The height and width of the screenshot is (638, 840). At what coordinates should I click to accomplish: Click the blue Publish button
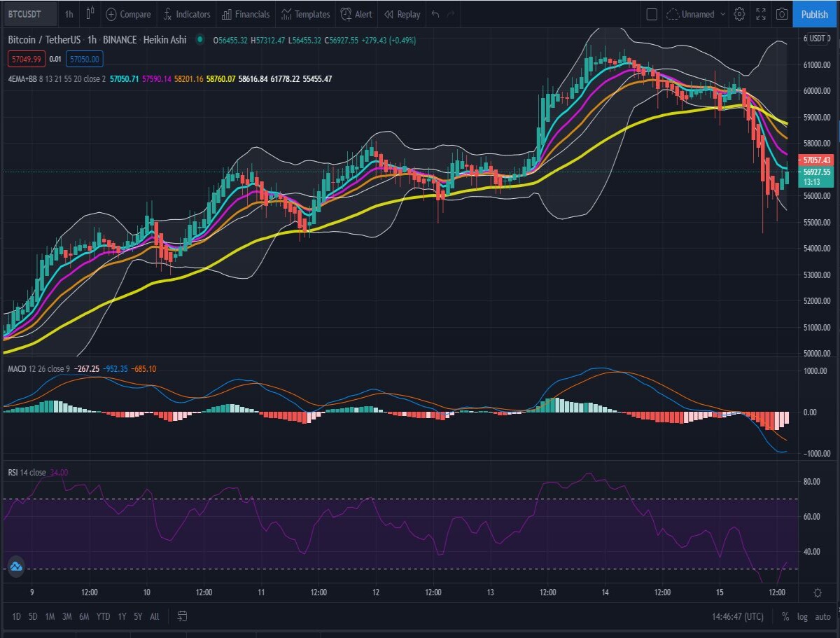click(x=815, y=14)
